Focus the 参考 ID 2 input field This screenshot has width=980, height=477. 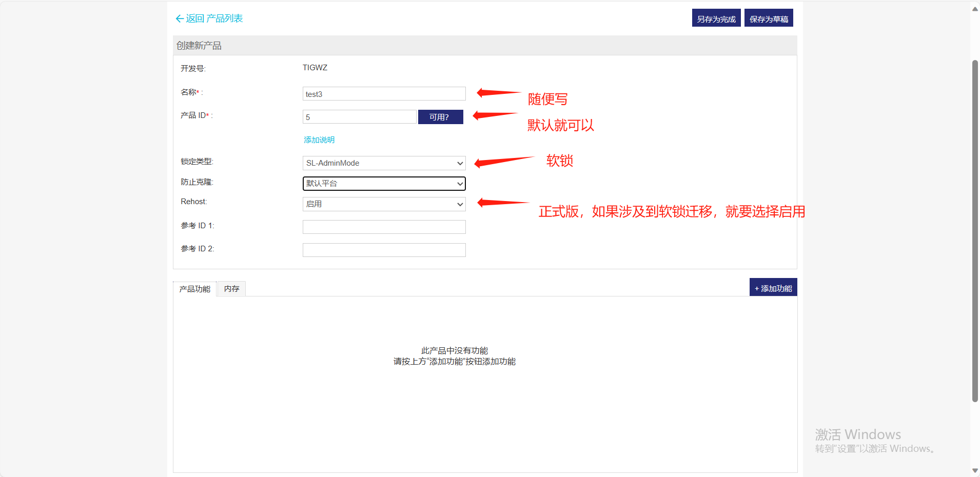pyautogui.click(x=384, y=250)
